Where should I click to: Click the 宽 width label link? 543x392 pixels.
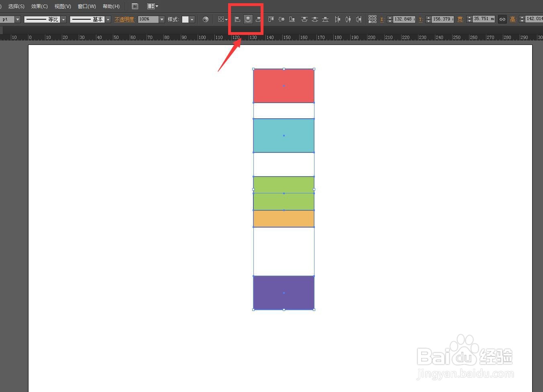point(460,19)
